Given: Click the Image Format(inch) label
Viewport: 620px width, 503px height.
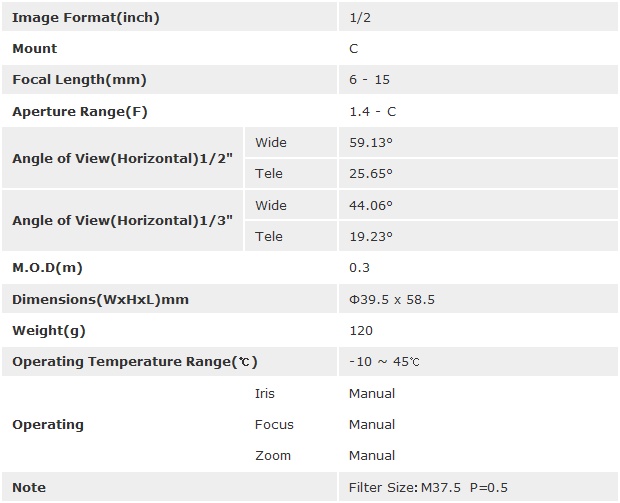Looking at the screenshot, I should tap(85, 17).
